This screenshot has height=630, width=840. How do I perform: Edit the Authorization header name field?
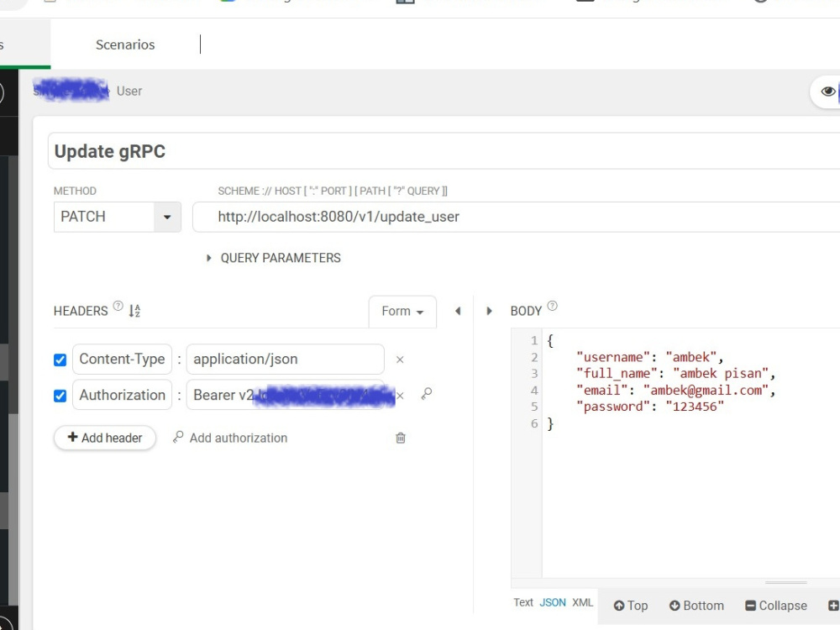(122, 395)
